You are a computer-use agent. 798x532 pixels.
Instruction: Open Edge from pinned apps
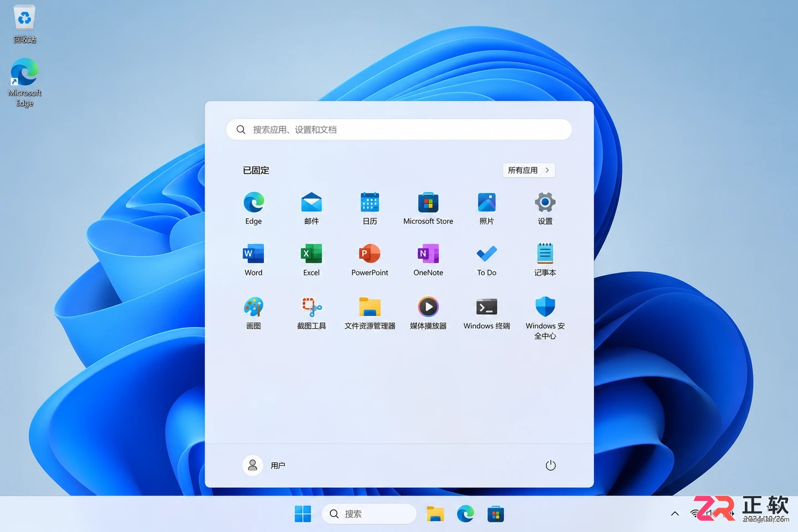[254, 208]
